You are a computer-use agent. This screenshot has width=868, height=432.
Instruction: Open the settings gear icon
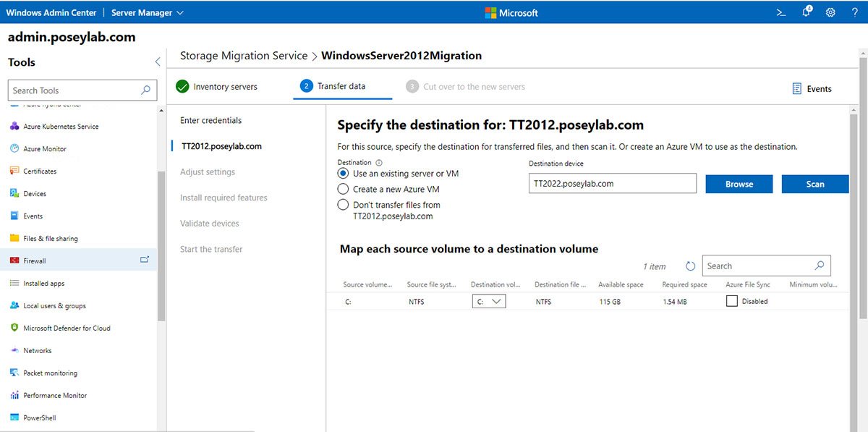(830, 12)
